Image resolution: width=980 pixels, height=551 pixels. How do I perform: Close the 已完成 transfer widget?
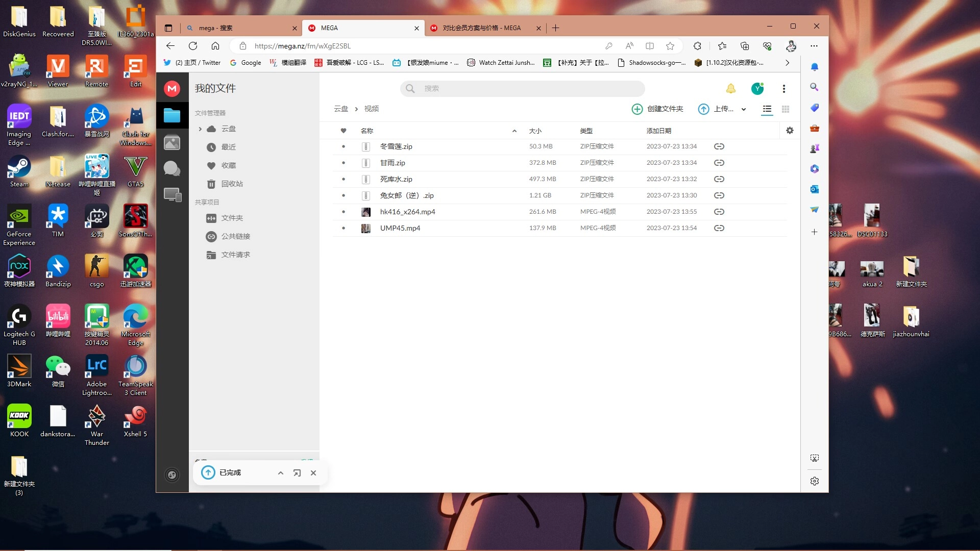point(313,473)
